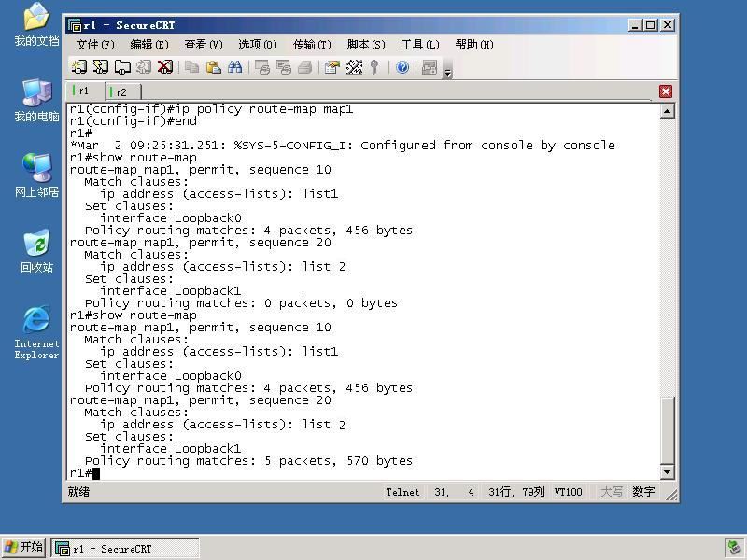Click the Quick Connect lightning icon
Screen dimensions: 747x560
click(x=101, y=67)
